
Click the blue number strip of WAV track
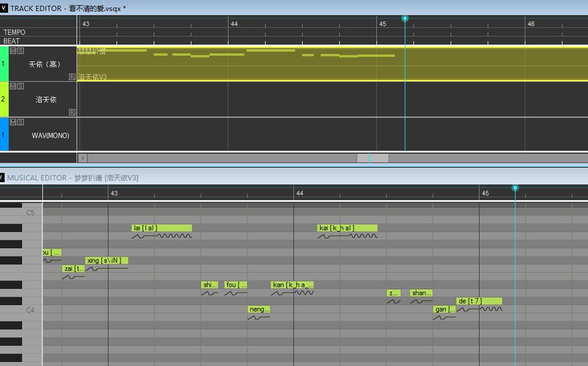[4, 134]
